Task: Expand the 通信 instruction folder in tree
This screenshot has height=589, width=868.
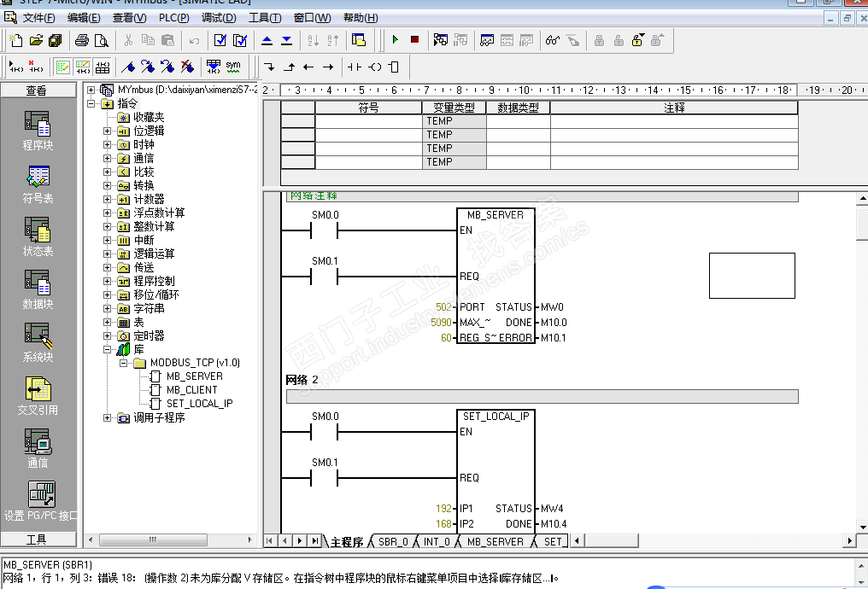Action: click(x=107, y=158)
